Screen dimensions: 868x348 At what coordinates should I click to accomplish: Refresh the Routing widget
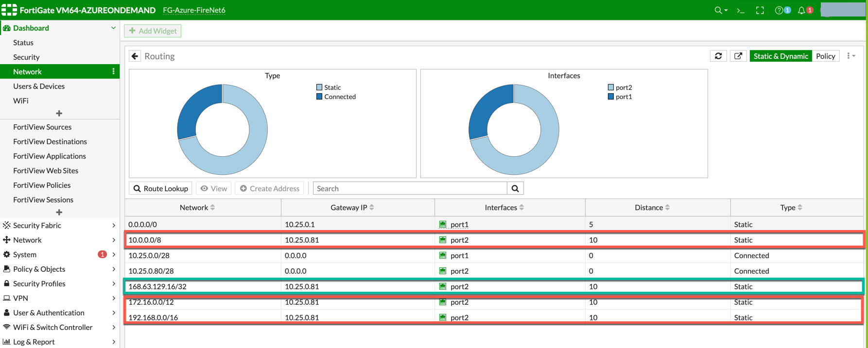[x=718, y=56]
